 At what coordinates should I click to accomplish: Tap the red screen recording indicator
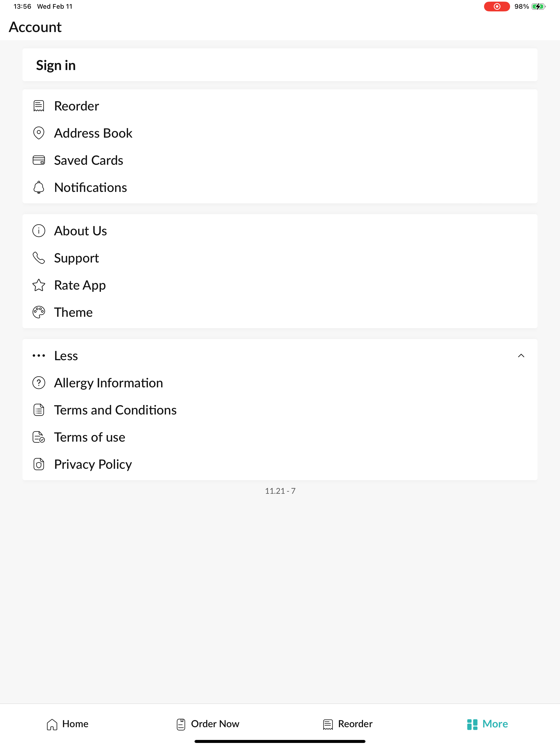(x=497, y=7)
